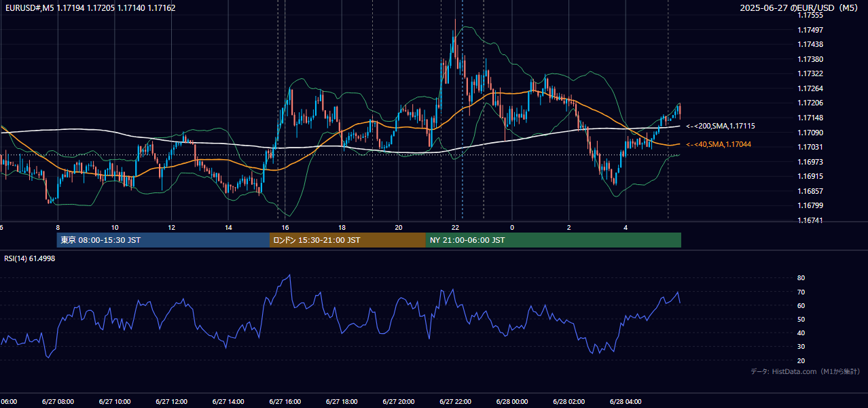This screenshot has height=408, width=868.
Task: Click bottom date label 6/28 00:00
Action: click(x=512, y=401)
